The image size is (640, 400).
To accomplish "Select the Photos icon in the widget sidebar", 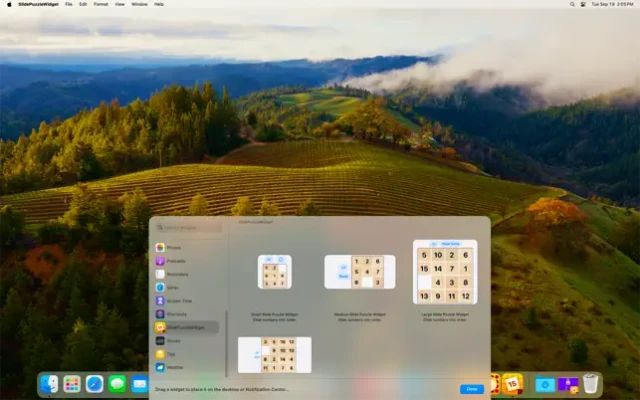I will point(160,247).
